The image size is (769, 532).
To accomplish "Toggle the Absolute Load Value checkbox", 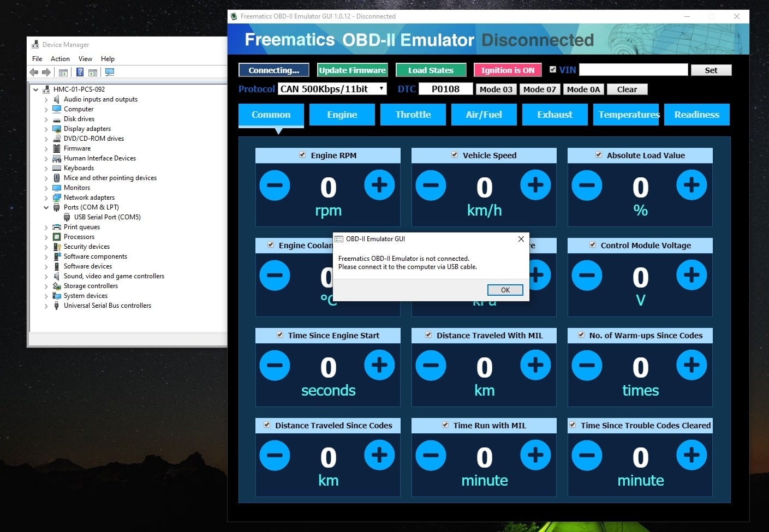I will [x=599, y=155].
